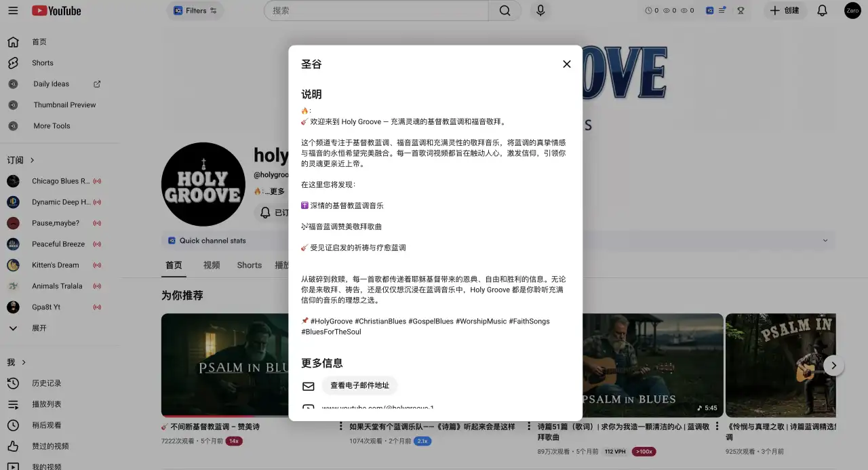The width and height of the screenshot is (868, 470).
Task: Open the Zero account avatar menu
Action: point(852,11)
